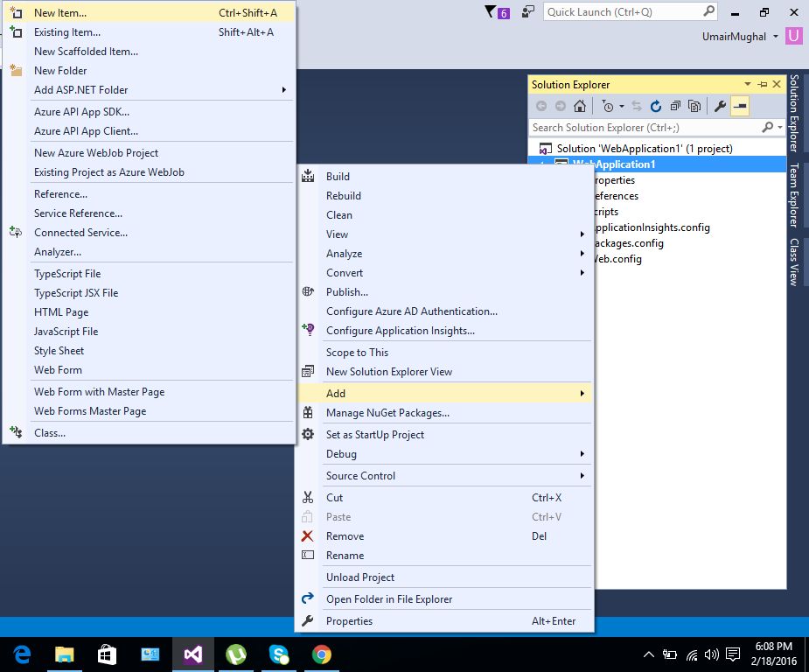Expand Add ASP.NET Folder submenu

click(149, 90)
